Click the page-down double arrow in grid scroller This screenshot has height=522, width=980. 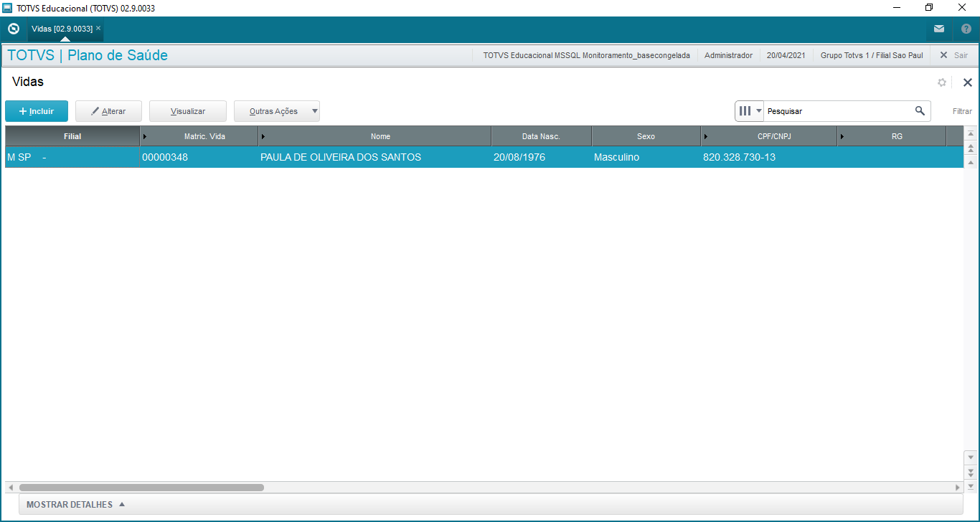(x=971, y=472)
